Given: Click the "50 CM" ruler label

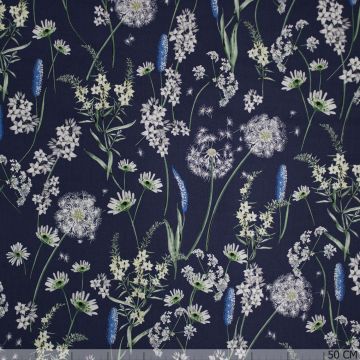Looking at the screenshot, I should 343,354.
